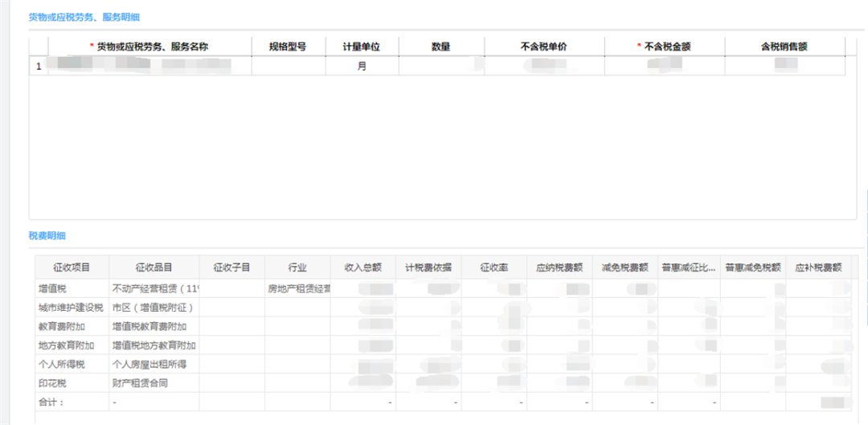Click the 不含税单价 column header
Viewport: 868px width, 425px height.
click(544, 47)
